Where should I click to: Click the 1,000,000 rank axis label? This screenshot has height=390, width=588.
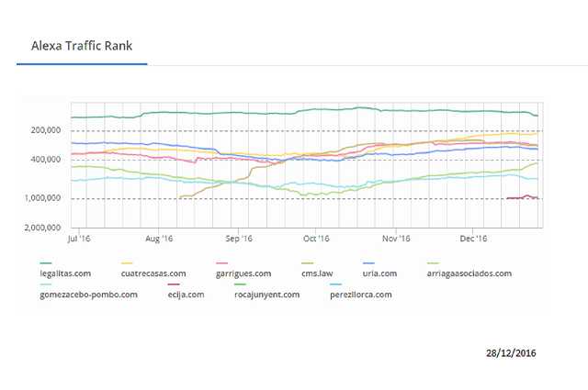coord(42,198)
